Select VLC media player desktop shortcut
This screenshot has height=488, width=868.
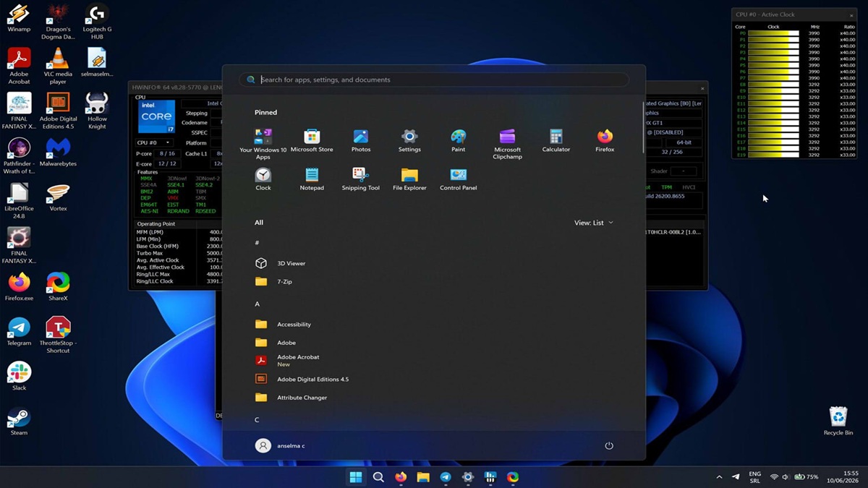[x=58, y=67]
